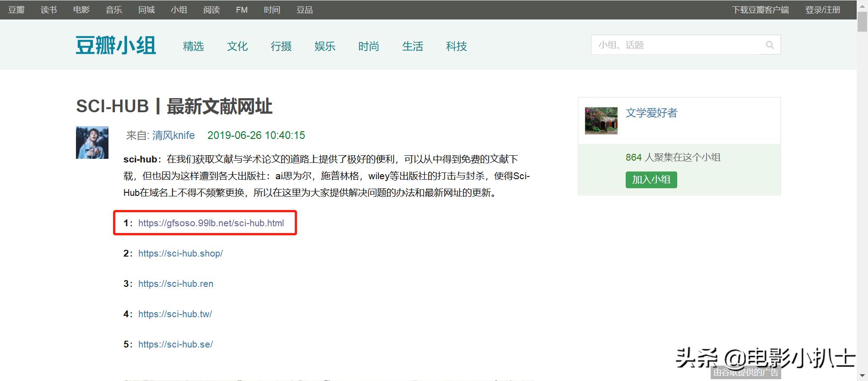Image resolution: width=868 pixels, height=381 pixels.
Task: Select the 行摄 category tab
Action: pyautogui.click(x=281, y=46)
